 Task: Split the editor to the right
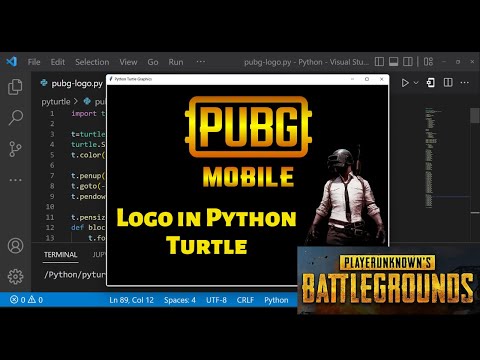(448, 83)
